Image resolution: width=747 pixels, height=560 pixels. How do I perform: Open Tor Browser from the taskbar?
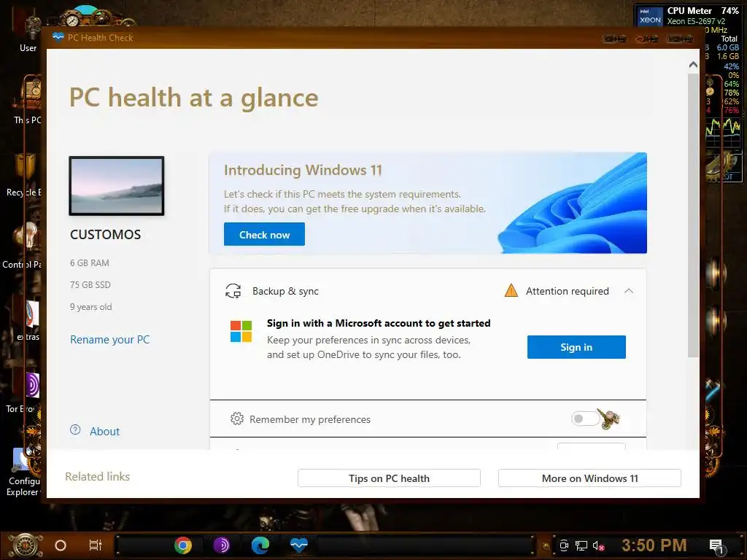coord(221,545)
